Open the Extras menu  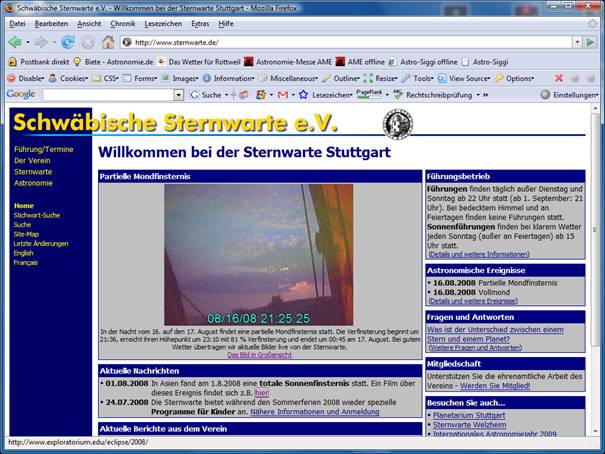[200, 24]
